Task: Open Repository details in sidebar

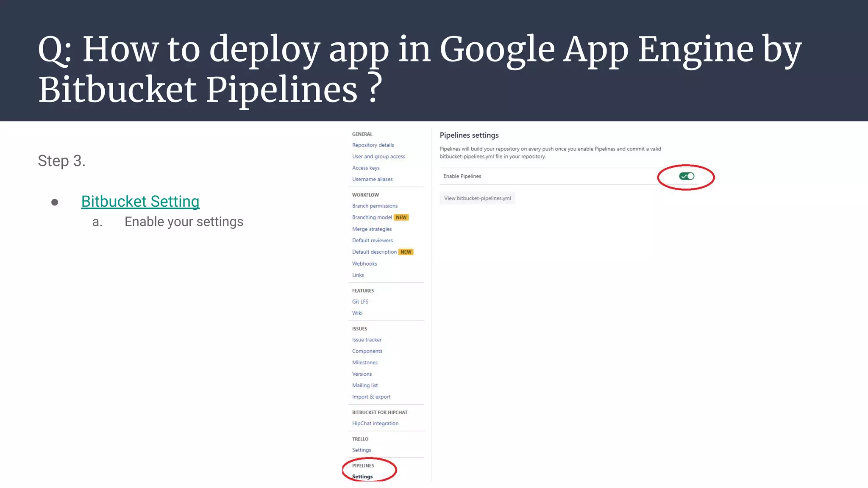Action: (373, 145)
